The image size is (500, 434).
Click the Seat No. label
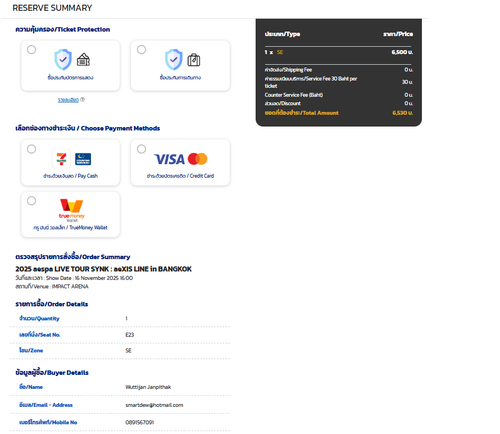(40, 334)
